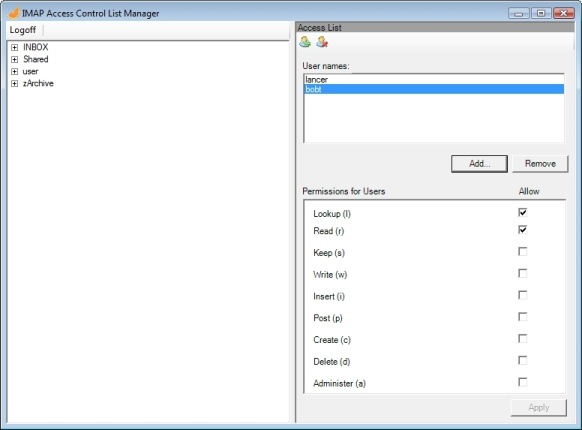This screenshot has height=430, width=582.
Task: Minimize the ACL Manager window
Action: coord(519,13)
